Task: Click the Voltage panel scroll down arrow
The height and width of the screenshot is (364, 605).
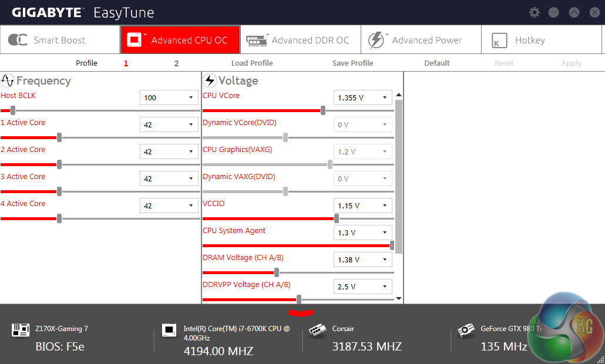Action: [x=399, y=298]
